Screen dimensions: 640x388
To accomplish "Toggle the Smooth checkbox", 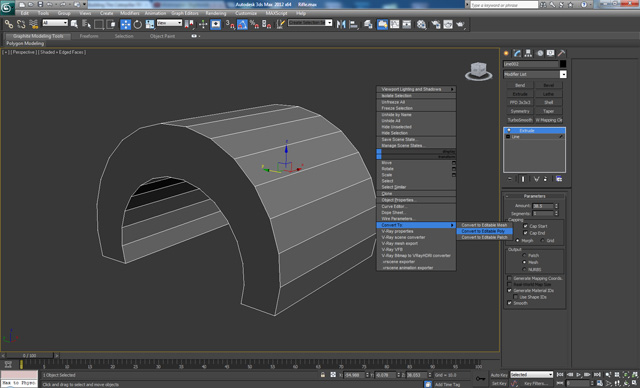I will (509, 303).
